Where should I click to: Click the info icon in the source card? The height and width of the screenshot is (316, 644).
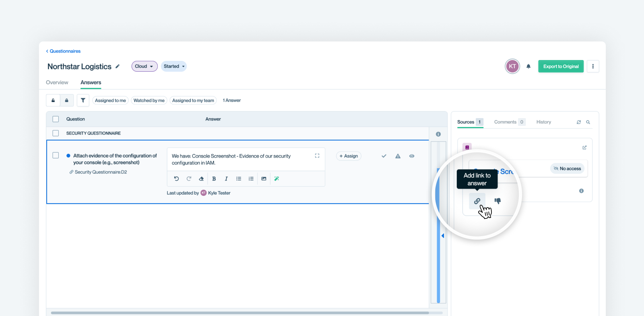(x=581, y=191)
